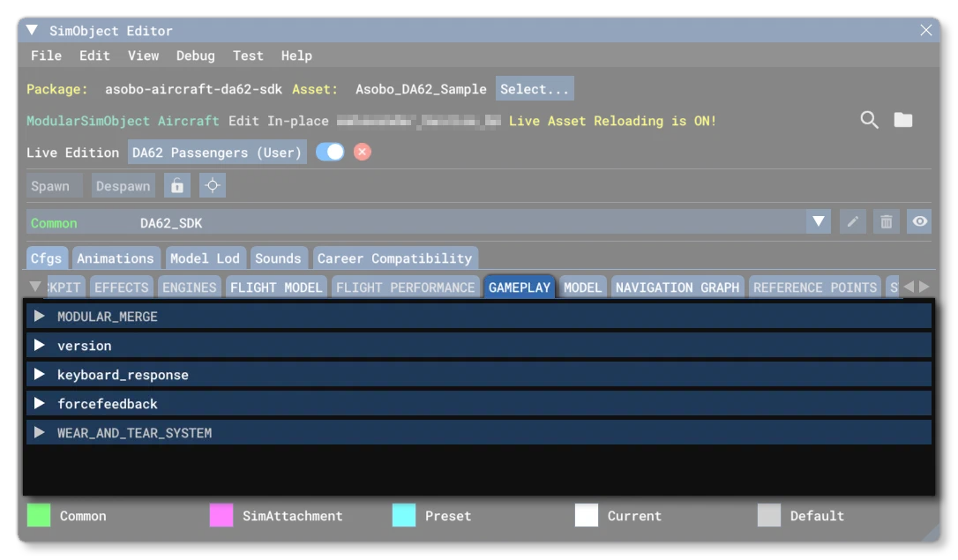Click the 'ModularSimObject Aircraft' label

(x=123, y=121)
